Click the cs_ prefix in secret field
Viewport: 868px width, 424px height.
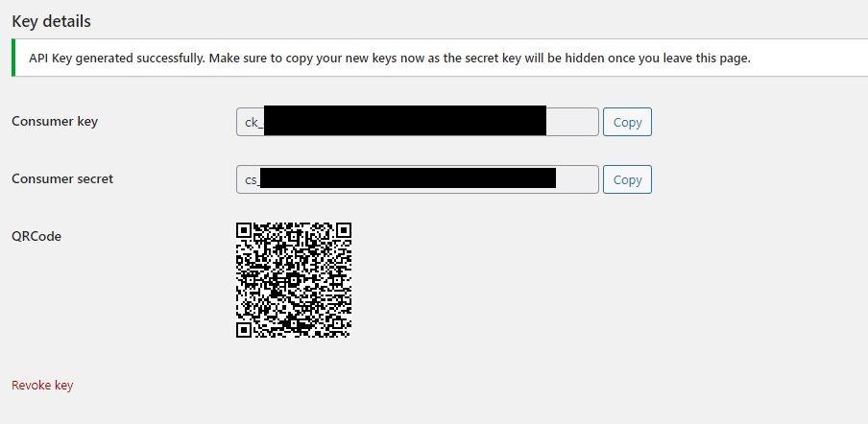tap(253, 179)
